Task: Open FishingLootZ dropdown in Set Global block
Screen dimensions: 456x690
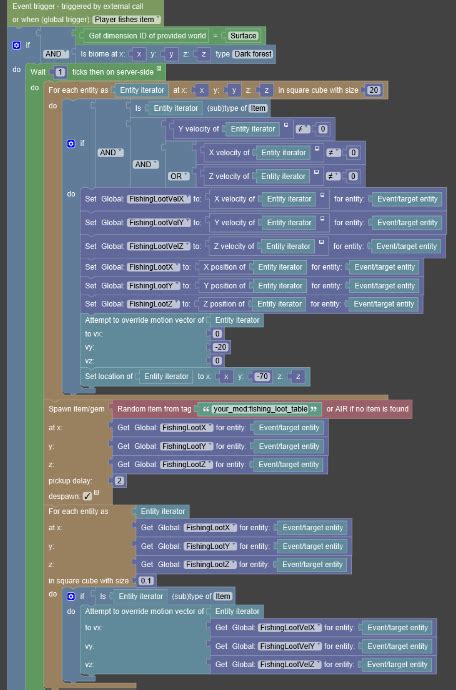Action: click(x=153, y=304)
